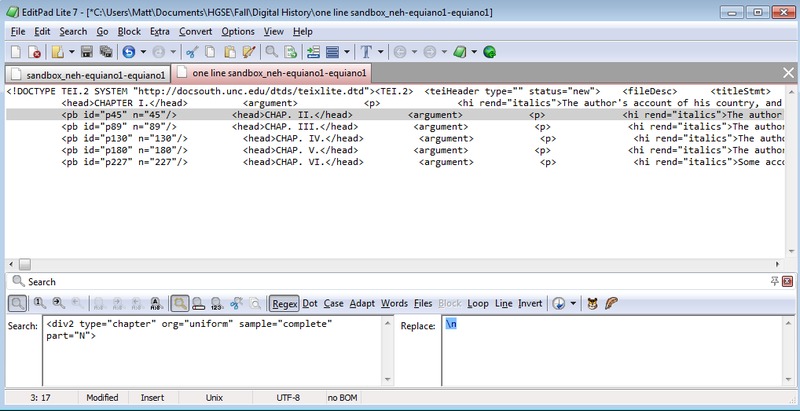Screen dimensions: 800x411
Task: Expand the EditPad notepad icon dropdown
Action: click(x=474, y=52)
